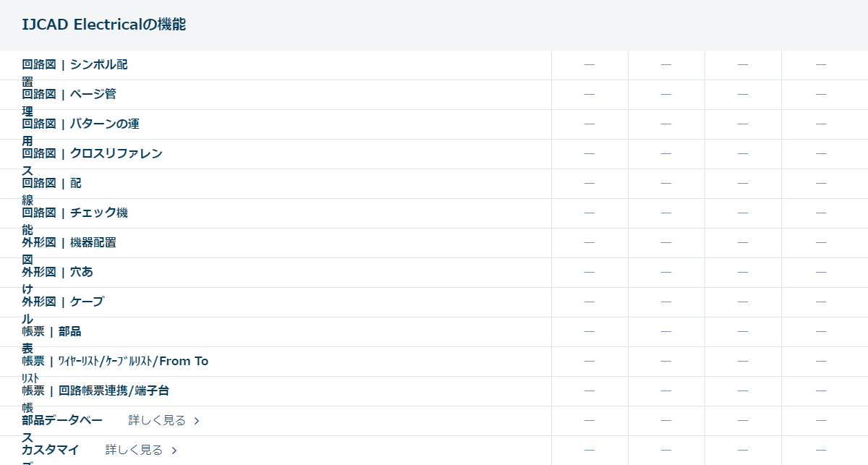Click the leftmost dash cell in シンボル配置 row
Viewport: 868px width, 465px height.
(x=590, y=65)
